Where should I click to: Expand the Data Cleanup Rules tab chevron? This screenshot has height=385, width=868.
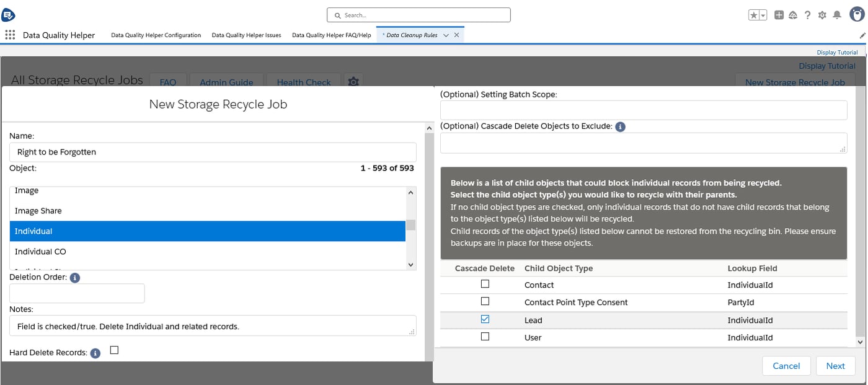point(445,35)
